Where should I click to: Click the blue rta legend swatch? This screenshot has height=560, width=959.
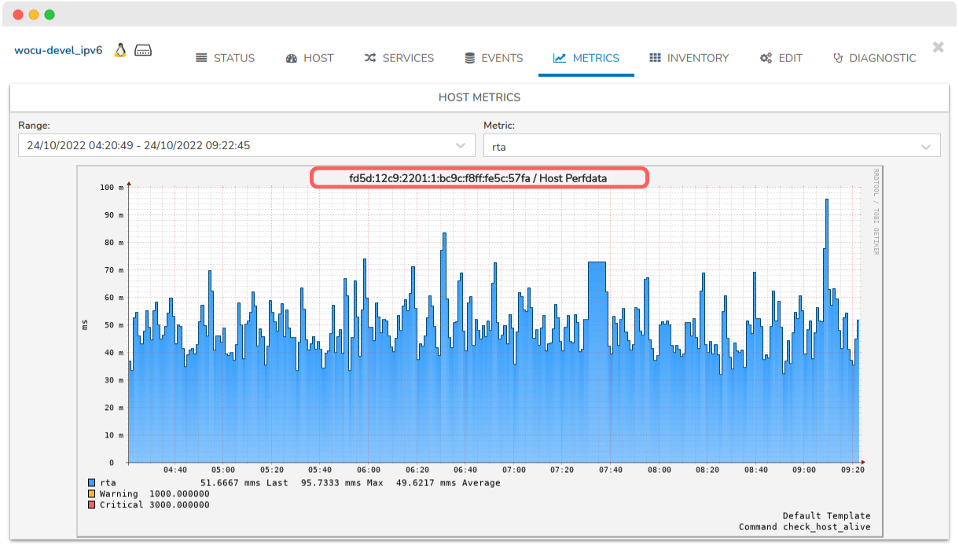click(92, 483)
